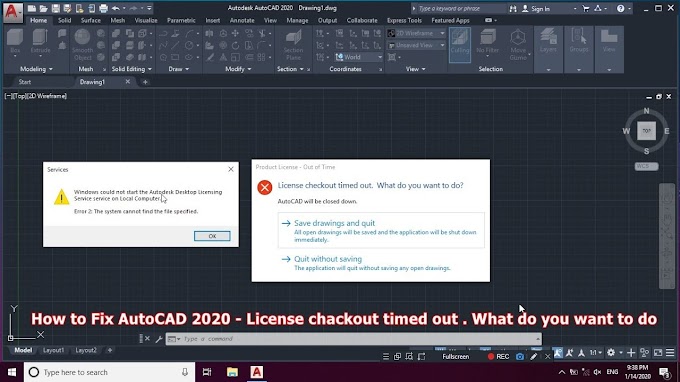Viewport: 680px width, 382px height.
Task: Click the search binoculars icon
Action: [513, 8]
